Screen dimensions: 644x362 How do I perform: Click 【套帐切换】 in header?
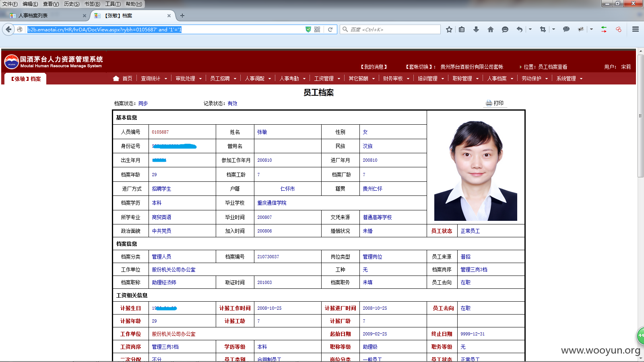click(420, 67)
